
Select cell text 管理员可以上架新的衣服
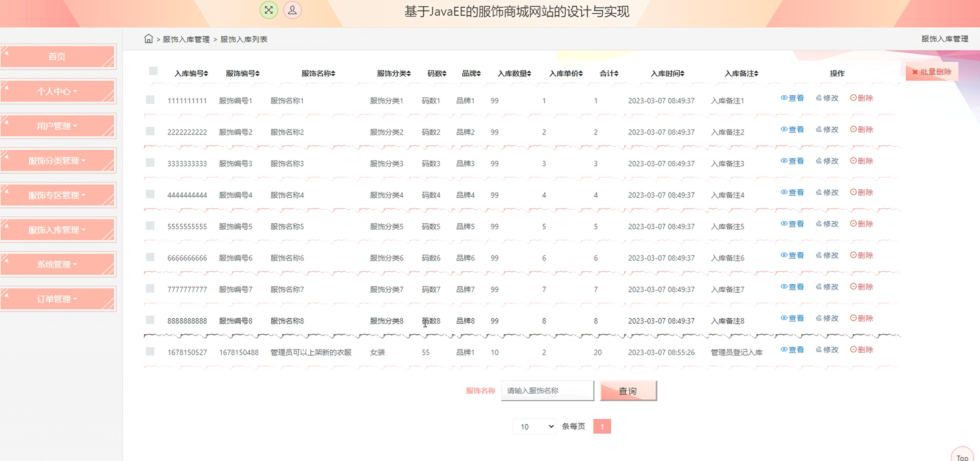pos(311,352)
